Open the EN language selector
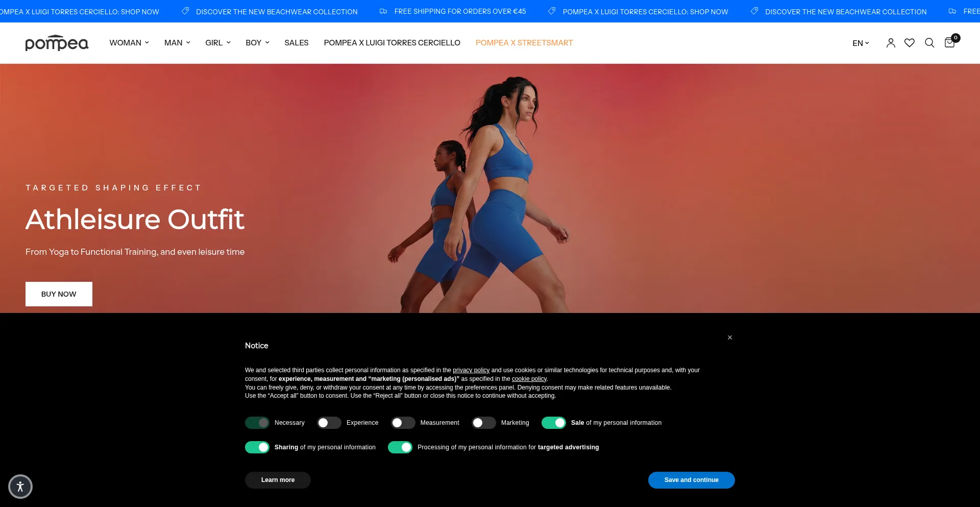This screenshot has height=507, width=980. 861,43
